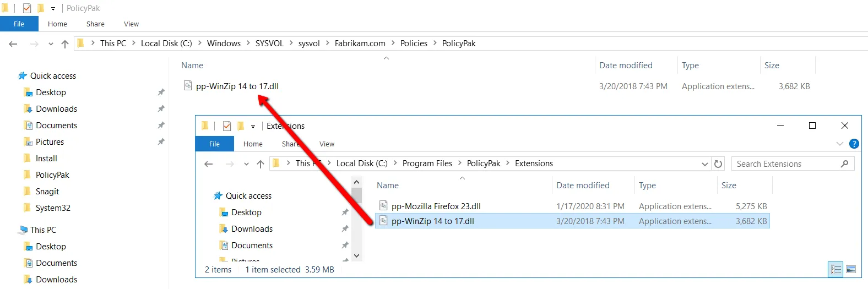The height and width of the screenshot is (289, 868).
Task: Open View tab in PolicyPak window
Action: click(131, 24)
